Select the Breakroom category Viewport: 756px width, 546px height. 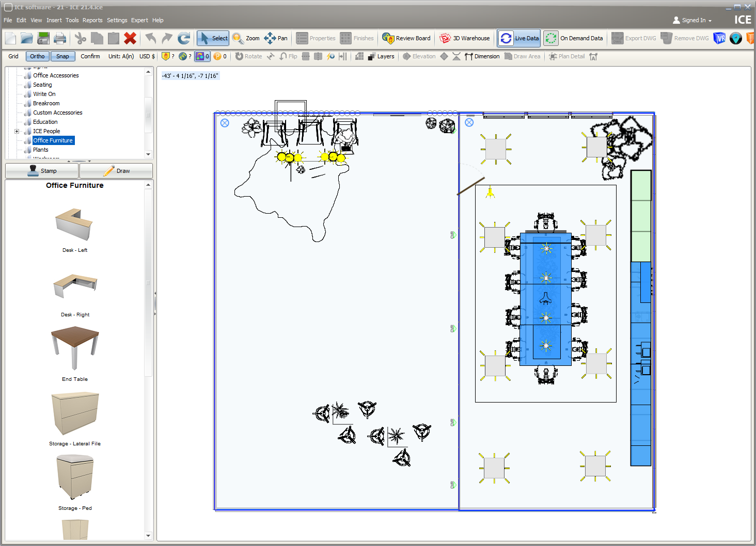coord(46,103)
